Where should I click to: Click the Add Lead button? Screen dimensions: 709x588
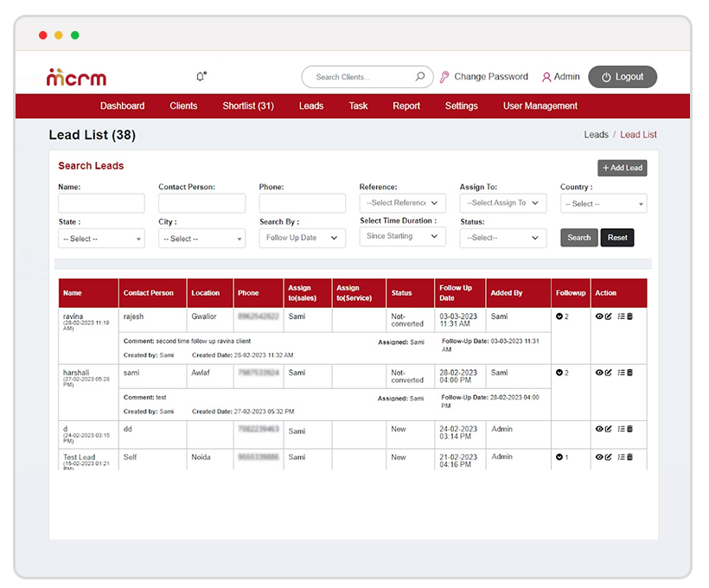[622, 168]
